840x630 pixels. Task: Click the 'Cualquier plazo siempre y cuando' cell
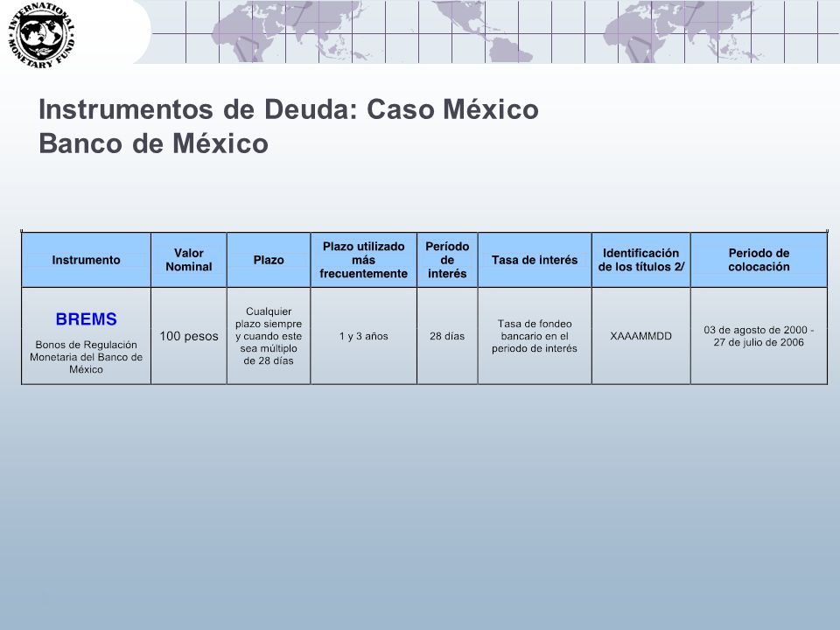269,336
